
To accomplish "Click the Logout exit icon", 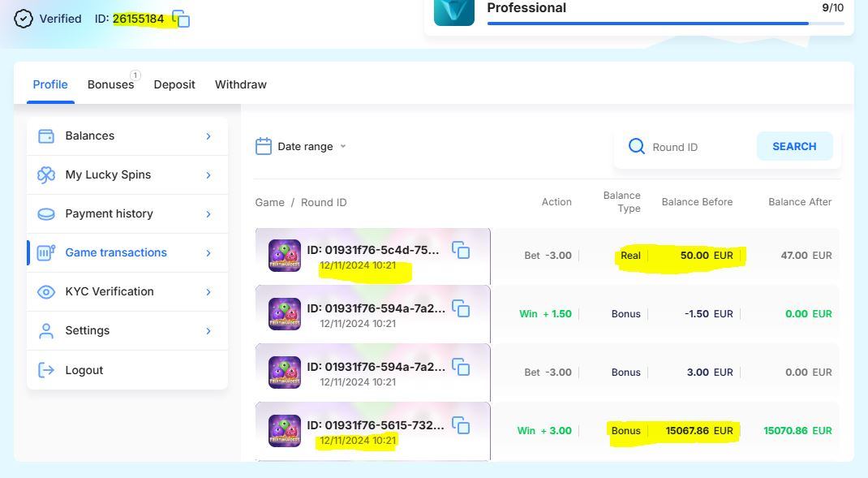I will point(46,370).
